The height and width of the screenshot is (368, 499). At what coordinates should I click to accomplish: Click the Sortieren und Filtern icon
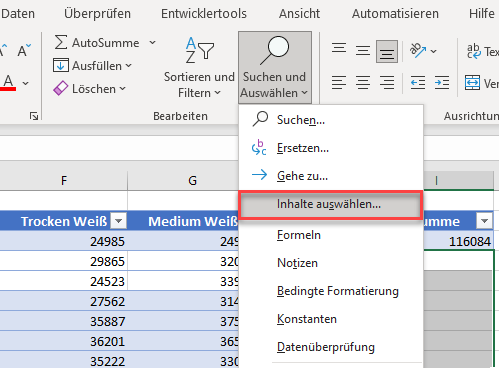199,50
